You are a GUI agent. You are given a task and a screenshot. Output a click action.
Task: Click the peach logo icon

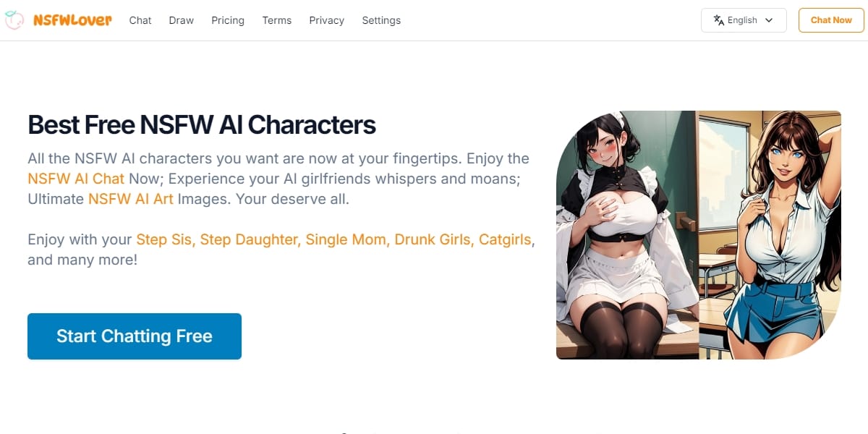tap(14, 20)
